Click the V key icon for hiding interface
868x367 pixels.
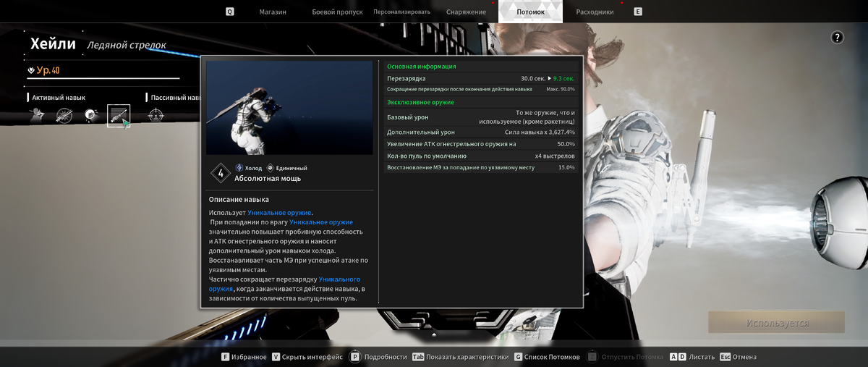pos(276,357)
